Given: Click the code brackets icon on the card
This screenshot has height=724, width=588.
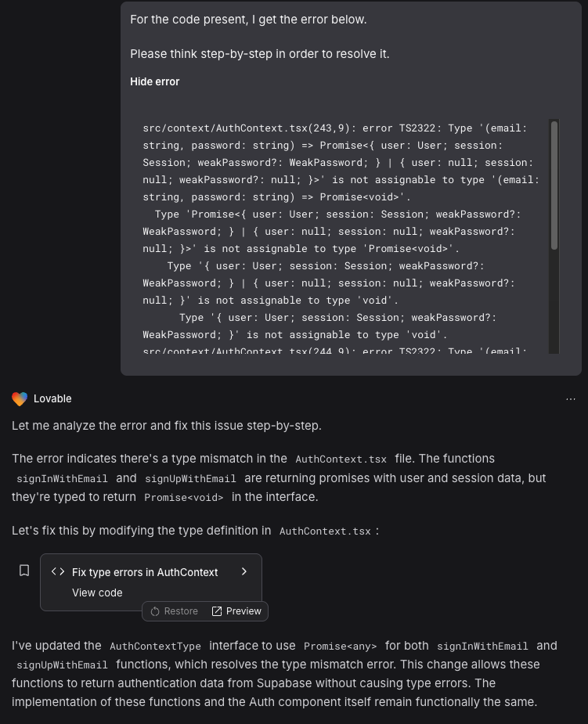Looking at the screenshot, I should (58, 571).
